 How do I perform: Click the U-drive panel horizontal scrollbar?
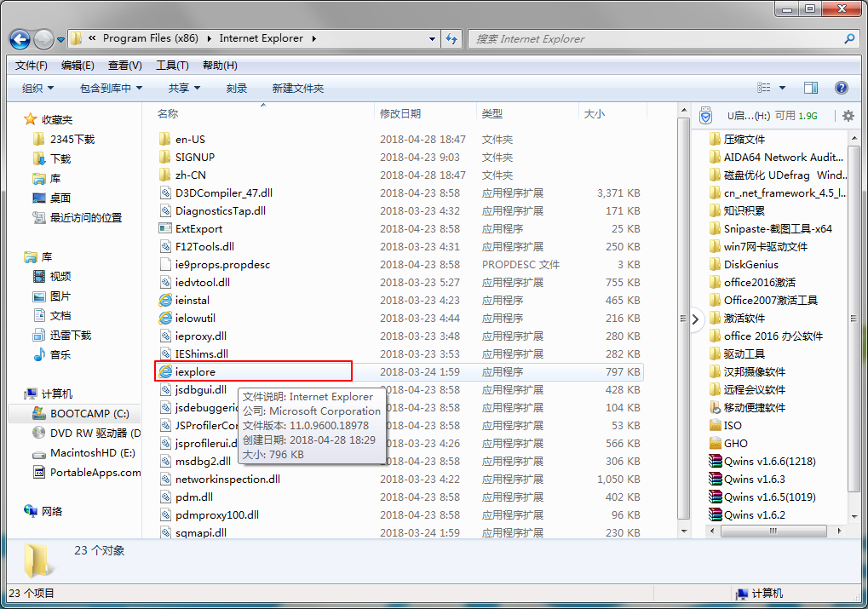click(x=774, y=531)
